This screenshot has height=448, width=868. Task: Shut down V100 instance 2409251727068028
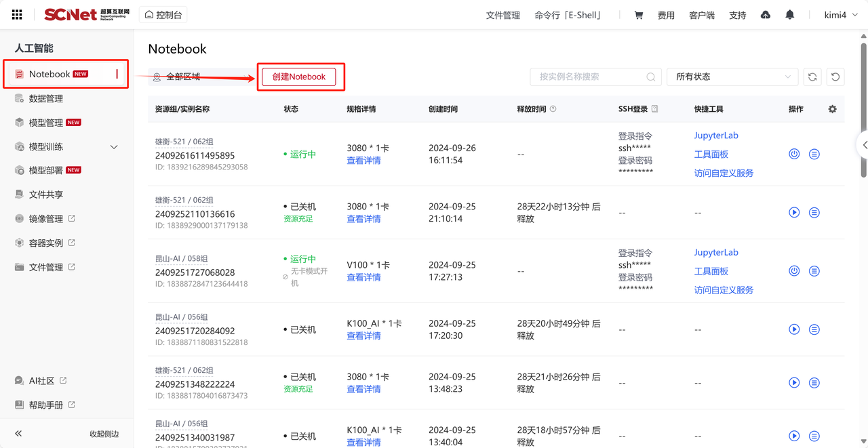point(794,271)
